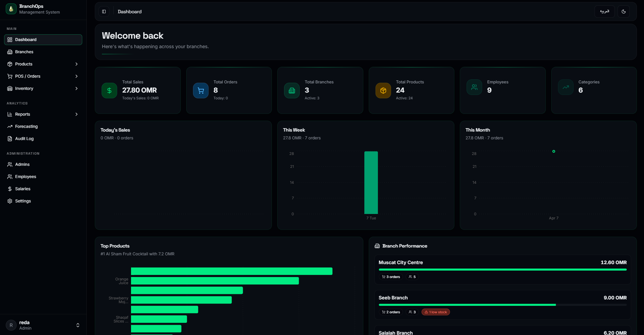This screenshot has width=644, height=335.
Task: Click the Seeb Branch name
Action: [393, 298]
